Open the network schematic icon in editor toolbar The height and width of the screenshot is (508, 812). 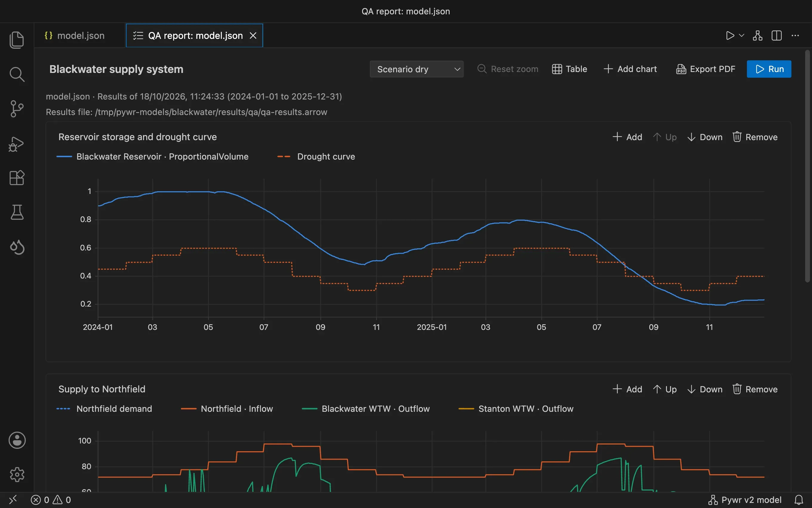(758, 36)
